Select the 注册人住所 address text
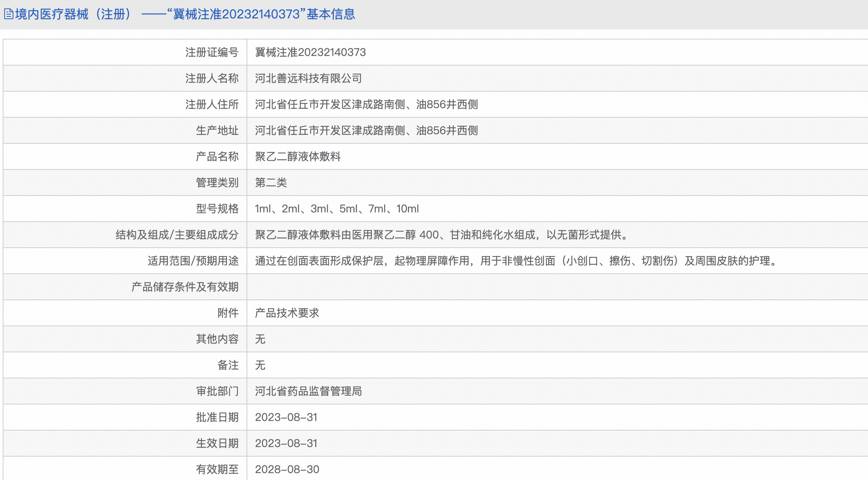This screenshot has height=480, width=868. point(366,105)
